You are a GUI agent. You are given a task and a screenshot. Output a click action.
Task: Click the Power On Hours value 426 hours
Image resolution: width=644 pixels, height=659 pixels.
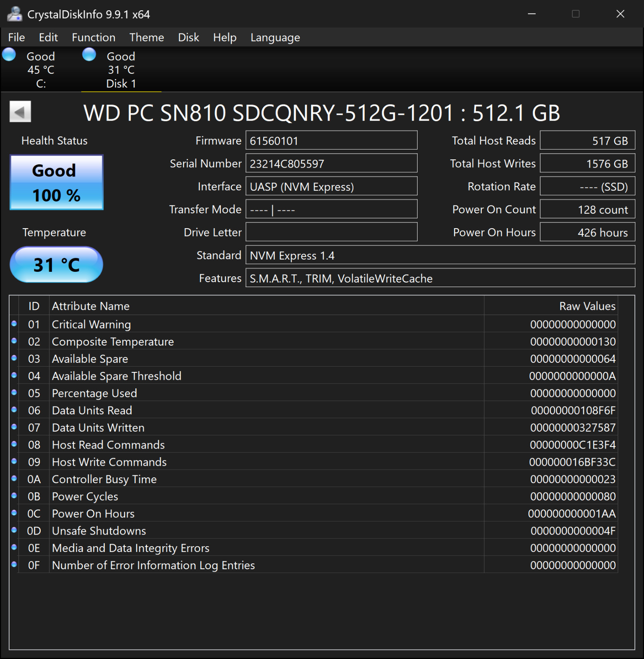click(588, 232)
